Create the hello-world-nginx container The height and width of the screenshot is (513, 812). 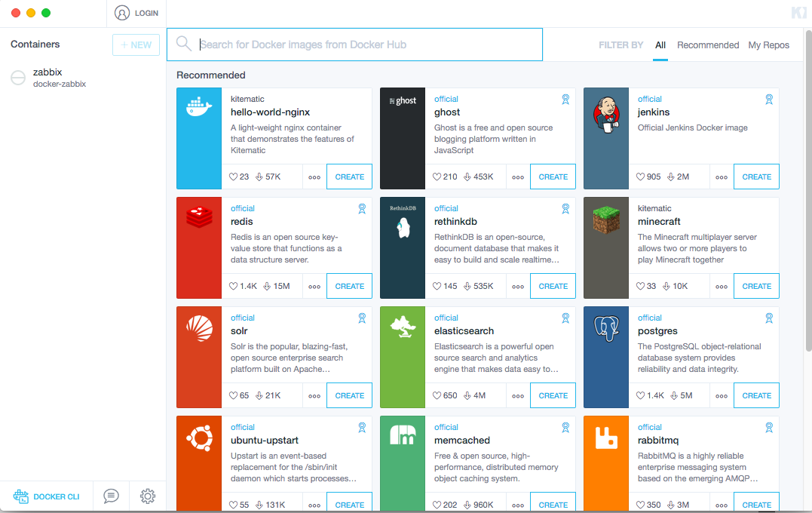[350, 177]
